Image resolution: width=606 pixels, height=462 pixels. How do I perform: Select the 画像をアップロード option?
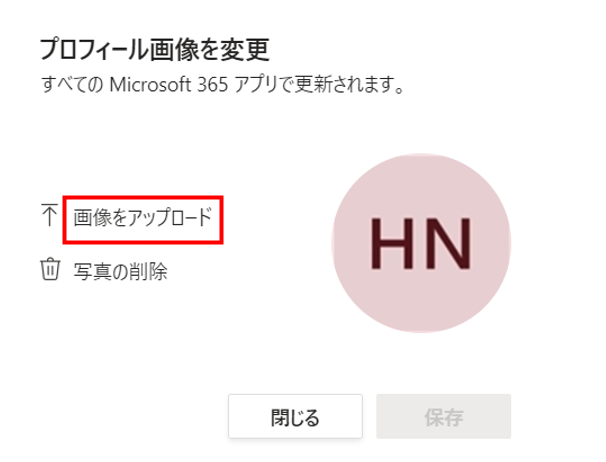tap(143, 217)
